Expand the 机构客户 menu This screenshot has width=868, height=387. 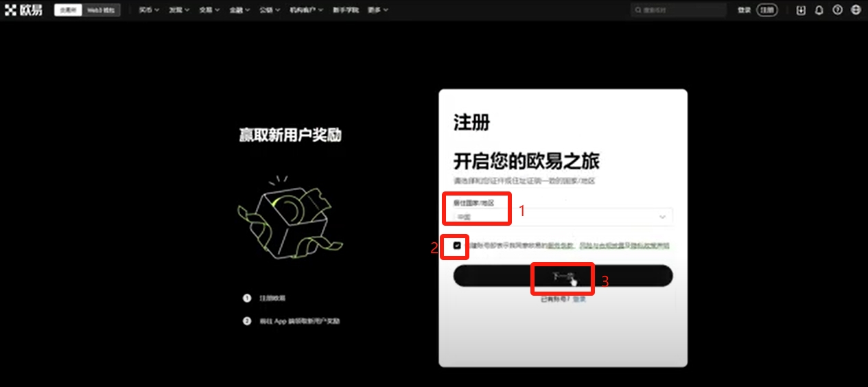[x=307, y=10]
